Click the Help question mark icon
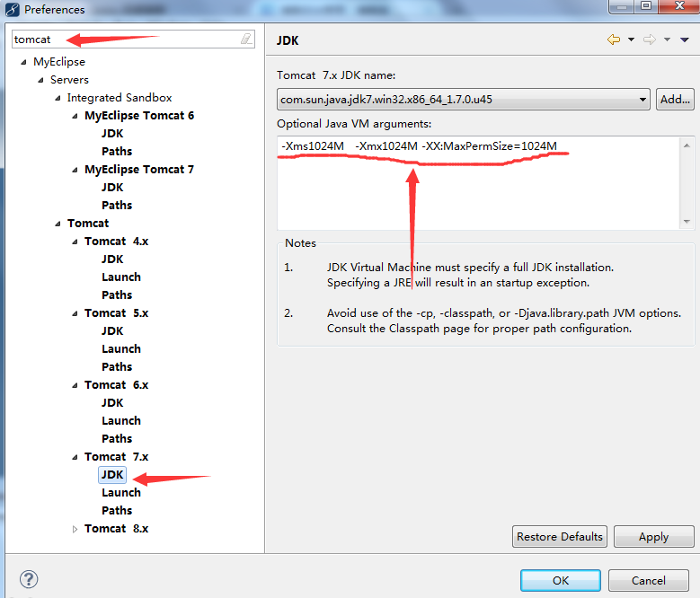 click(29, 579)
